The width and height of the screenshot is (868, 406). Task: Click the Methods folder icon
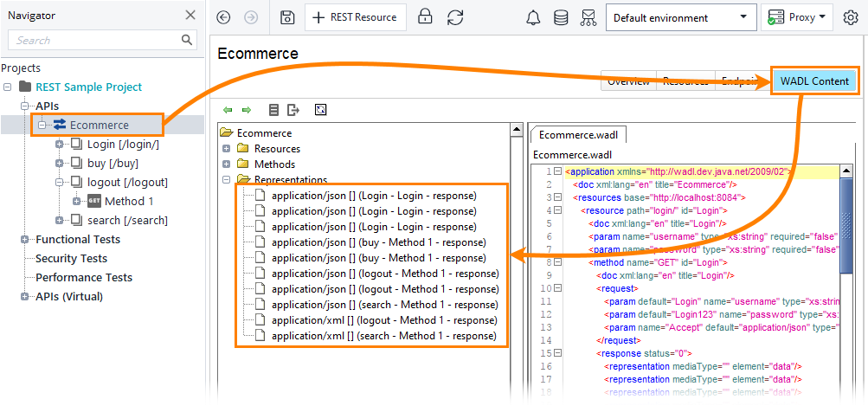(242, 164)
